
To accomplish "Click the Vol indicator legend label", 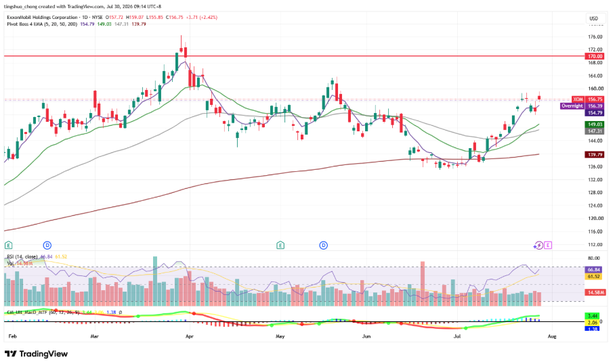I will point(10,263).
